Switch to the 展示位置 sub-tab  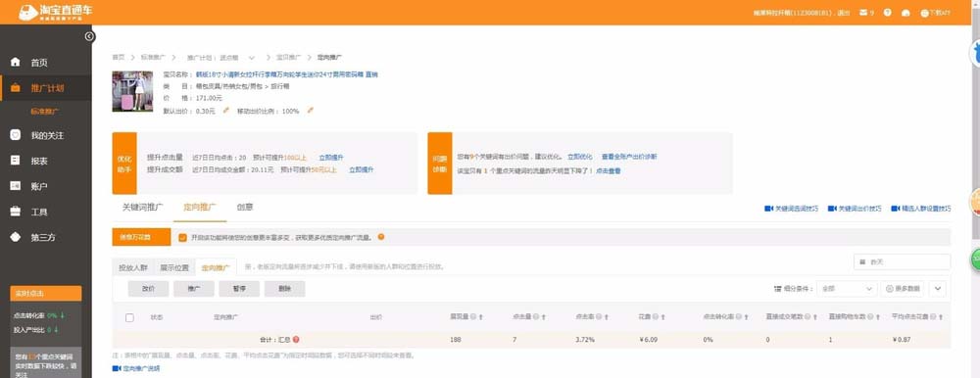point(173,267)
